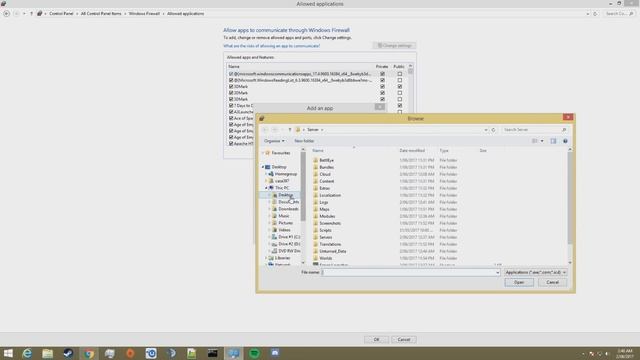Expand the Libraries tree node
640x360 pixels.
pyautogui.click(x=266, y=258)
